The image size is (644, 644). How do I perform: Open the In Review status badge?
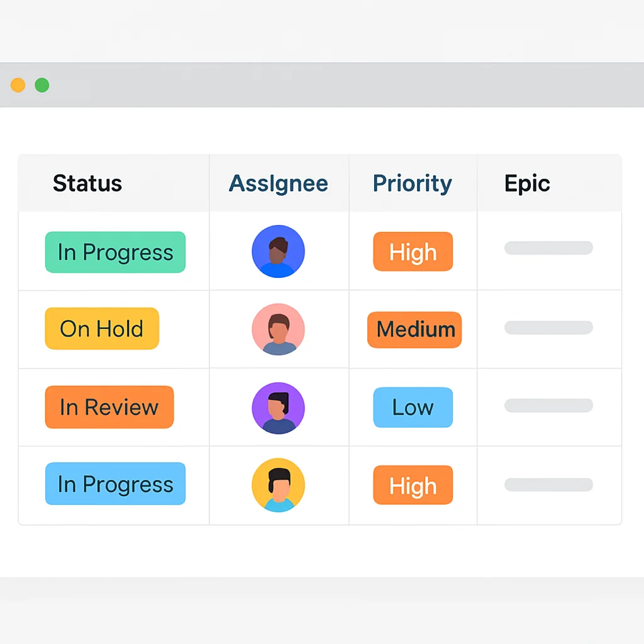point(109,407)
